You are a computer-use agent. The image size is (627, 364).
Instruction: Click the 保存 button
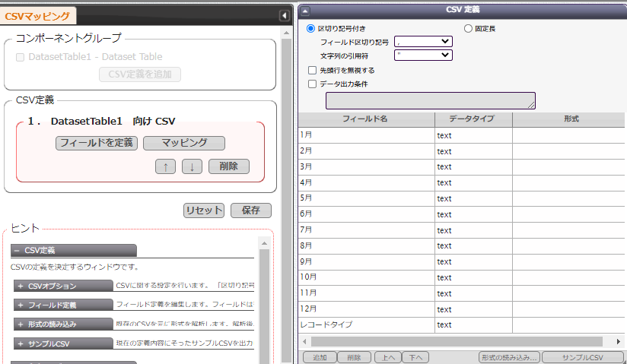tap(251, 210)
